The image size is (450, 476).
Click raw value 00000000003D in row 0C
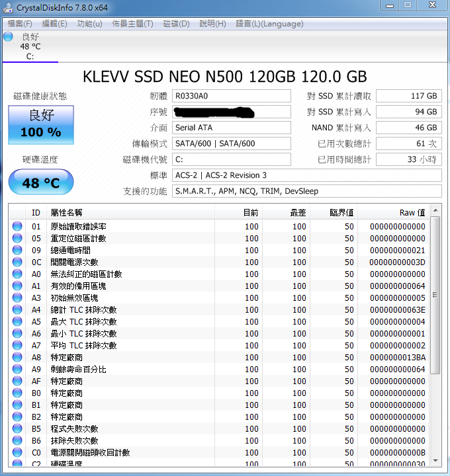pos(398,262)
